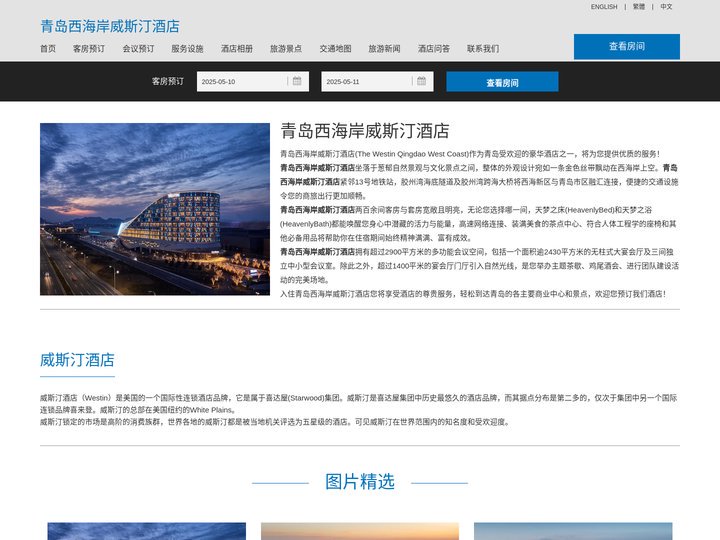Open the check-out date calendar icon
The height and width of the screenshot is (540, 720).
click(422, 81)
